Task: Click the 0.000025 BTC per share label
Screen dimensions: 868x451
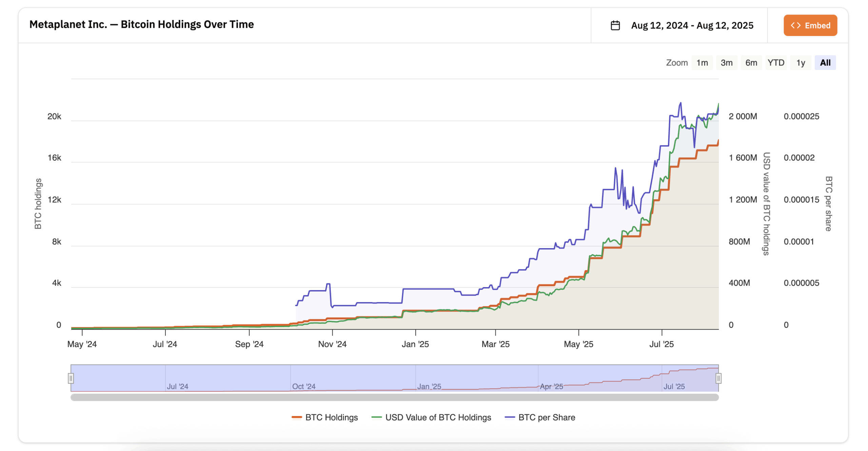Action: pos(801,117)
